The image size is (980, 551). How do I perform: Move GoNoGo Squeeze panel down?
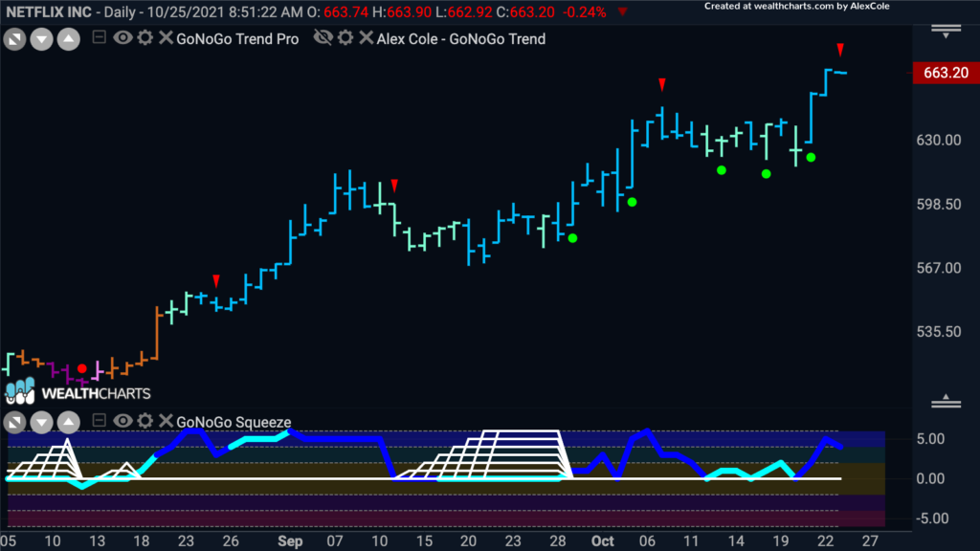tap(42, 423)
